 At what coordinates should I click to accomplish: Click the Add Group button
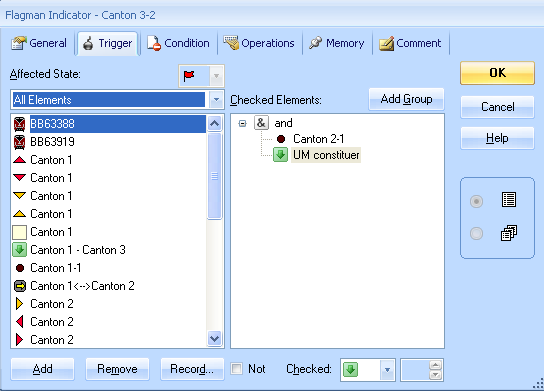tap(406, 99)
